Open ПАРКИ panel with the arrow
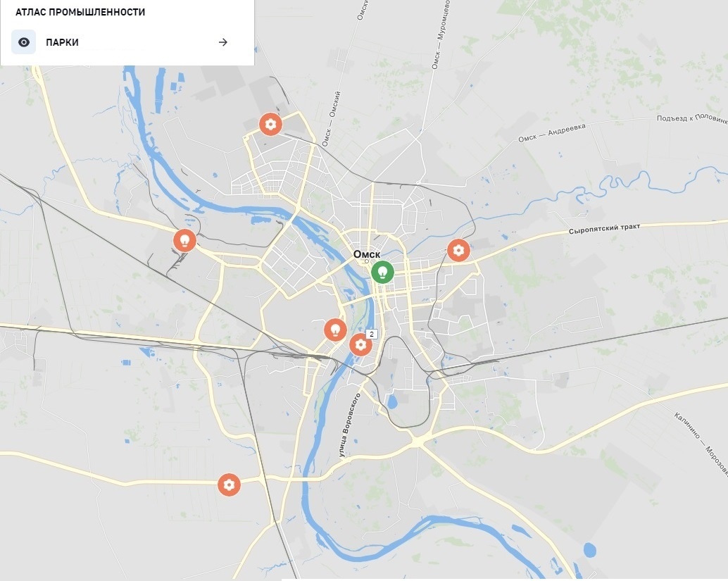Screen dimensions: 728x581 (223, 42)
